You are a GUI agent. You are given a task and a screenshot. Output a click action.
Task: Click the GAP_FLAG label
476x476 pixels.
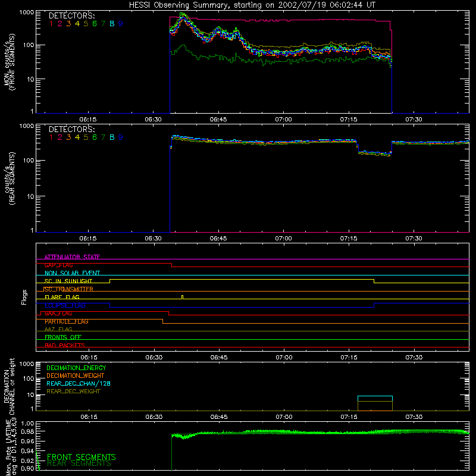pyautogui.click(x=58, y=265)
